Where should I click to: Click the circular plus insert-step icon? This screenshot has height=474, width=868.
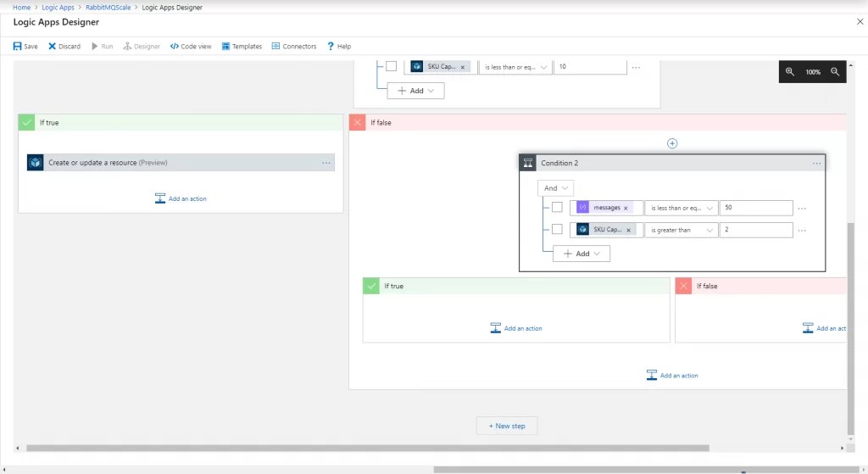[672, 143]
